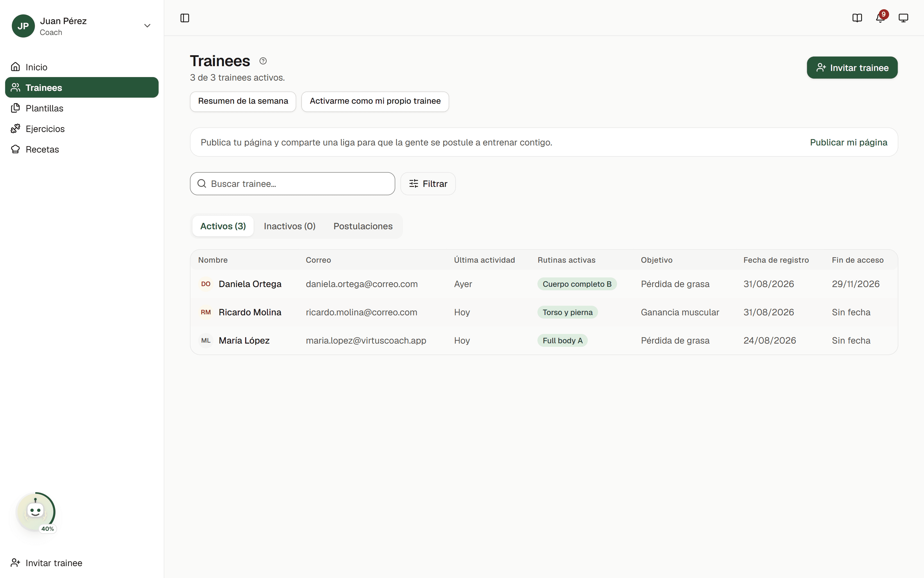Image resolution: width=924 pixels, height=578 pixels.
Task: Click email daniela.ortega@correo.com
Action: tap(362, 284)
